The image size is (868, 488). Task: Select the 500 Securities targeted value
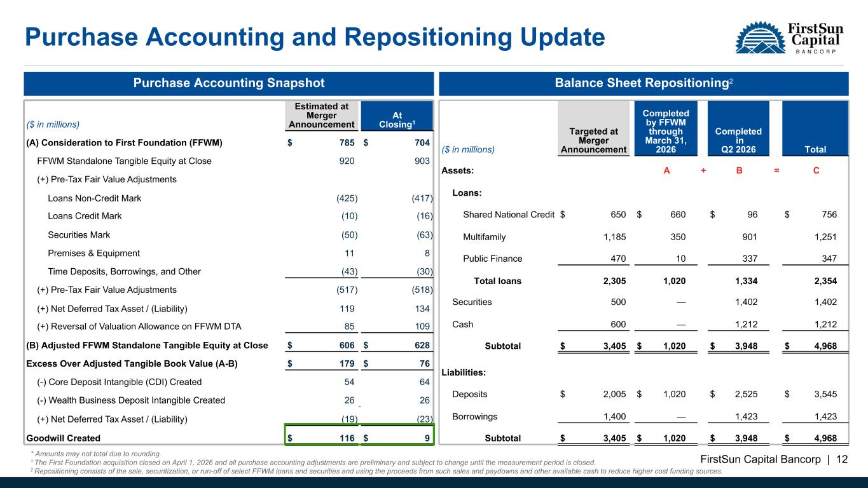coord(617,302)
